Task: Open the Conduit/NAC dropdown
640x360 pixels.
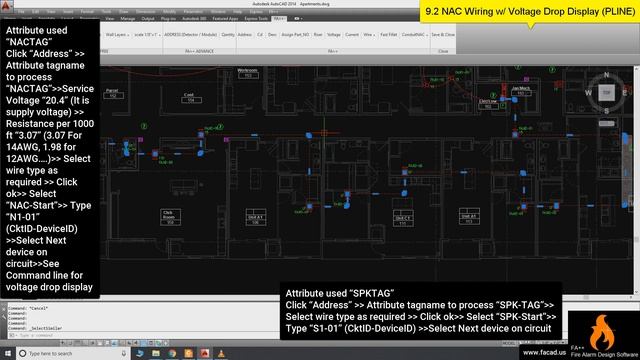Action: click(x=415, y=35)
